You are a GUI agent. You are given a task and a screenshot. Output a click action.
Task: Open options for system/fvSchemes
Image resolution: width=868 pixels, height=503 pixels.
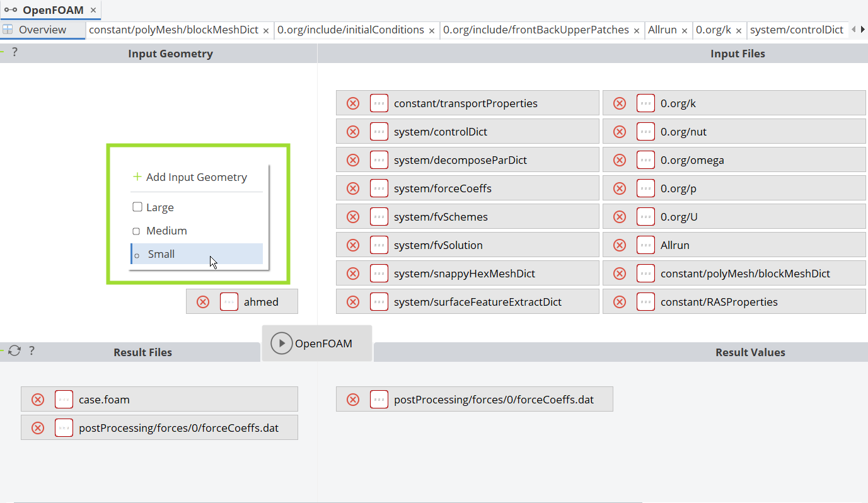pos(379,217)
